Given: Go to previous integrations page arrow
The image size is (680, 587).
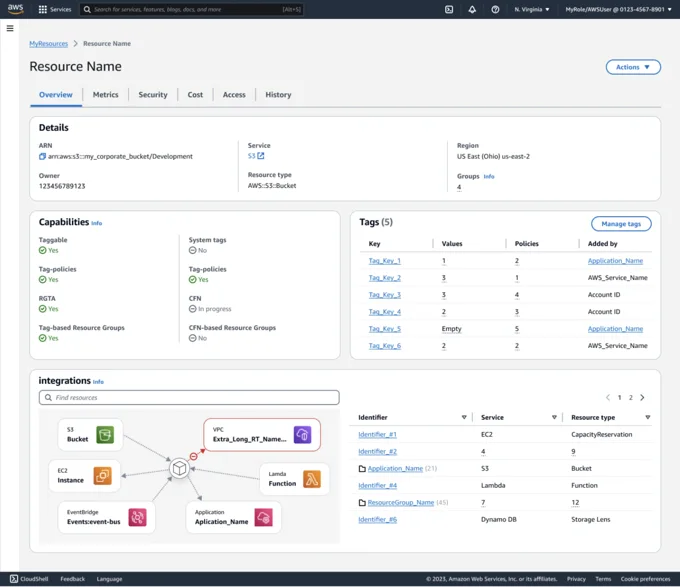Looking at the screenshot, I should (608, 398).
